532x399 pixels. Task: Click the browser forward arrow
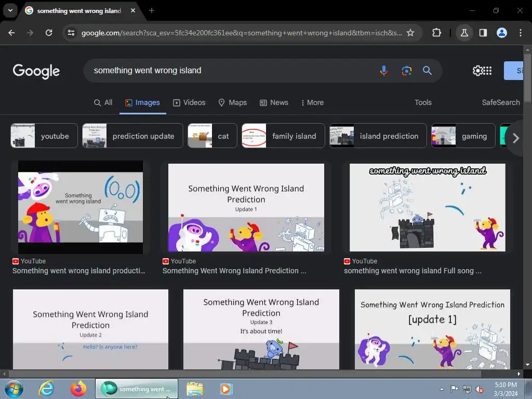[30, 33]
